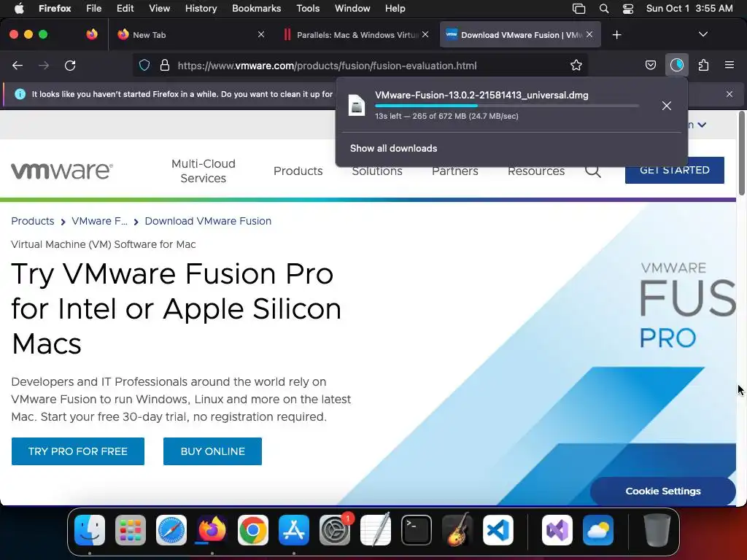This screenshot has height=560, width=747.
Task: Go back to the previous page
Action: pyautogui.click(x=18, y=66)
